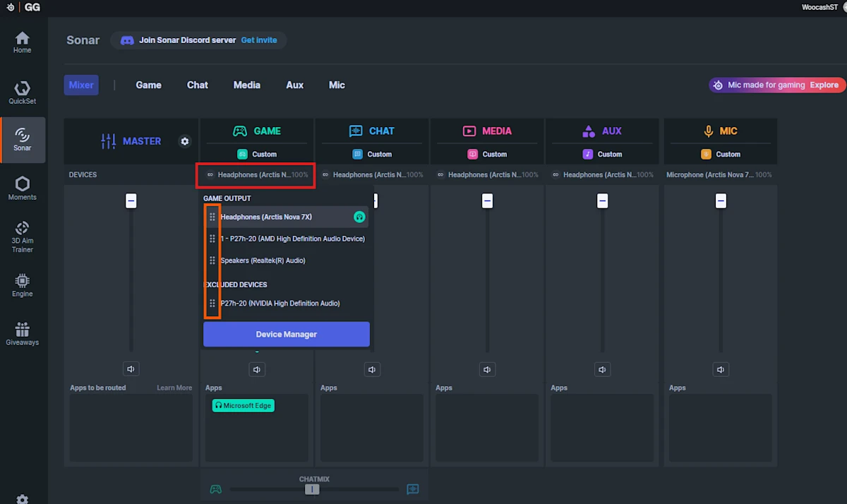Screen dimensions: 847x504
Task: Mute the Mic channel
Action: pyautogui.click(x=720, y=368)
